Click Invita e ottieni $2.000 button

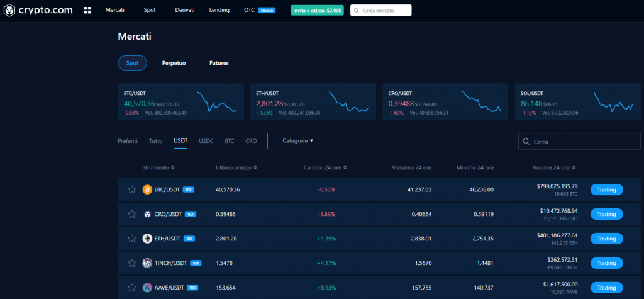(317, 11)
